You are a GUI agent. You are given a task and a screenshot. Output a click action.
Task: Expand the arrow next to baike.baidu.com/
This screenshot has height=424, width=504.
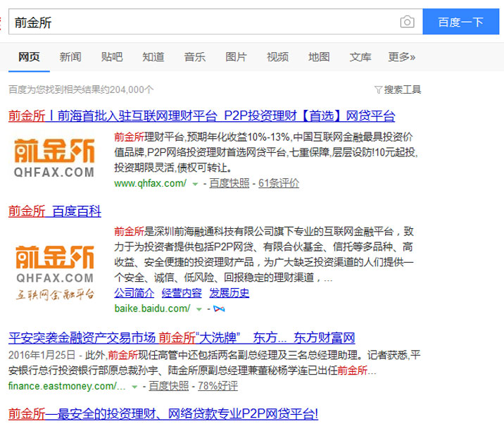pyautogui.click(x=199, y=309)
